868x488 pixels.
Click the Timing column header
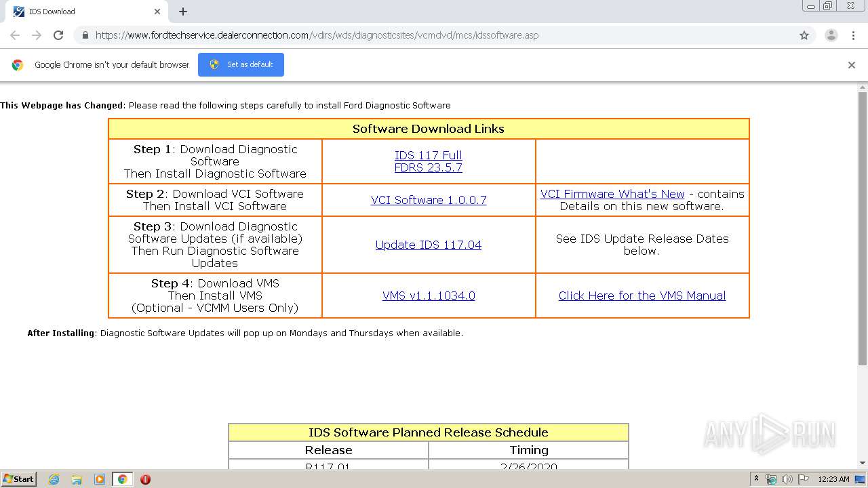pyautogui.click(x=528, y=450)
